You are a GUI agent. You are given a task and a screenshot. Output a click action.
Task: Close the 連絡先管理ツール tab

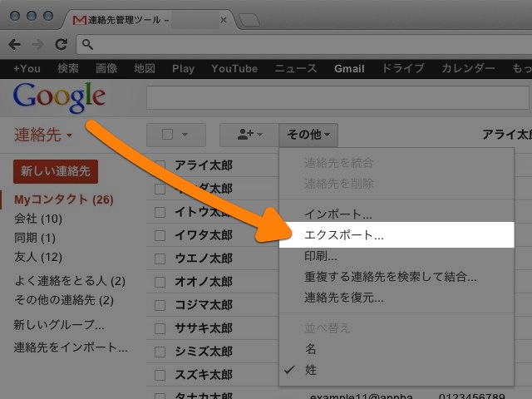coord(224,20)
